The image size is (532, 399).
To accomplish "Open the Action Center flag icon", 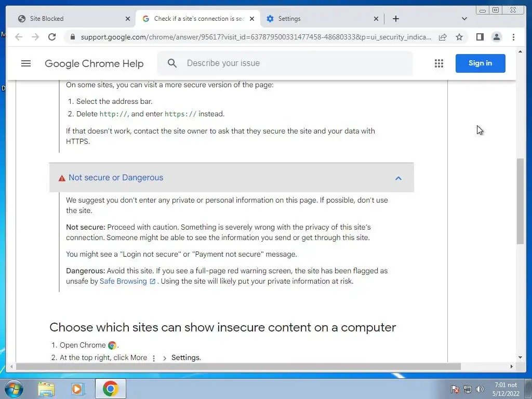I will coord(455,389).
